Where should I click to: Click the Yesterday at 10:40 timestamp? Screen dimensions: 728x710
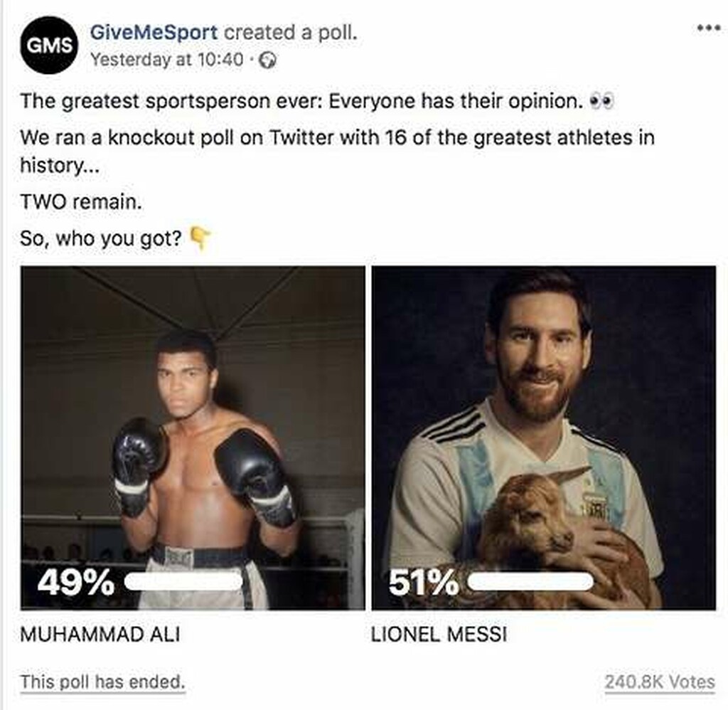(166, 60)
